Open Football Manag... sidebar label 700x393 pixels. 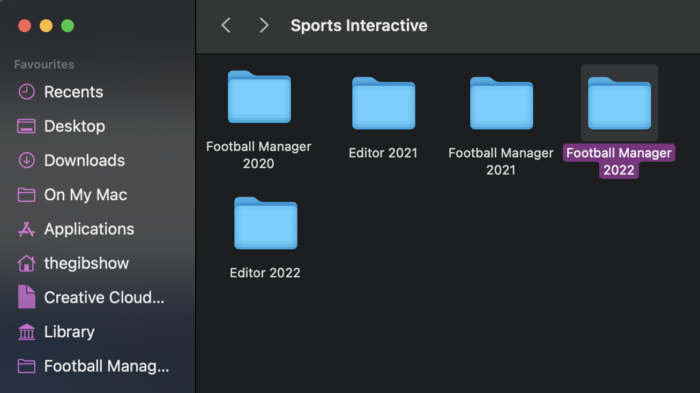107,366
